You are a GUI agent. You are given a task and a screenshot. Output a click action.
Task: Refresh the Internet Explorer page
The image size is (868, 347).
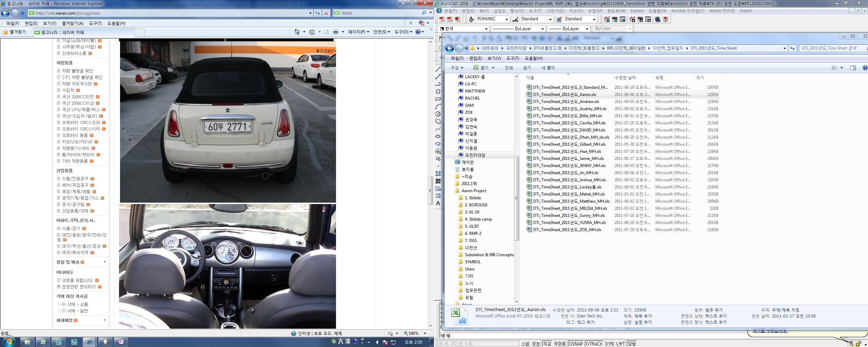(x=318, y=13)
